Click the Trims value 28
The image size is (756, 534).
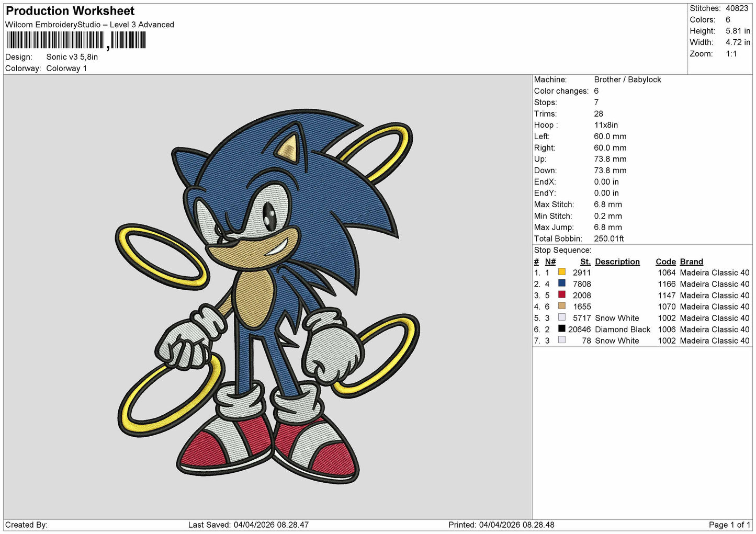599,113
